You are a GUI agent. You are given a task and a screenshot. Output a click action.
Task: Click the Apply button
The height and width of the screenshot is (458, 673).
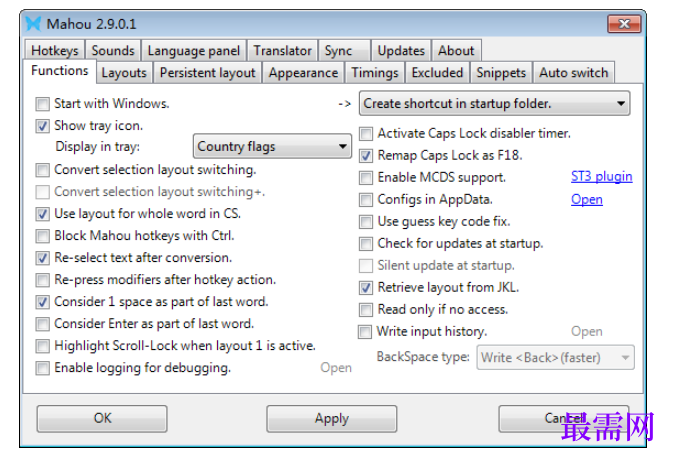click(x=331, y=419)
